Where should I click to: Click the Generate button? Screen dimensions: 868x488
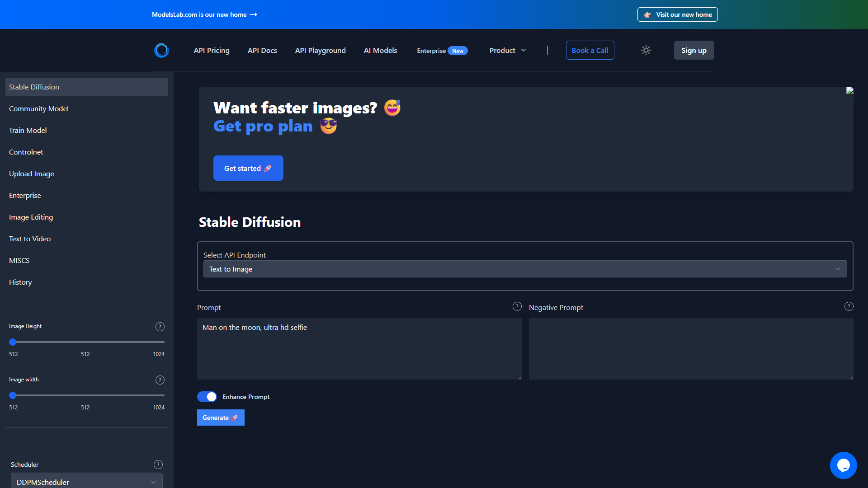coord(221,418)
